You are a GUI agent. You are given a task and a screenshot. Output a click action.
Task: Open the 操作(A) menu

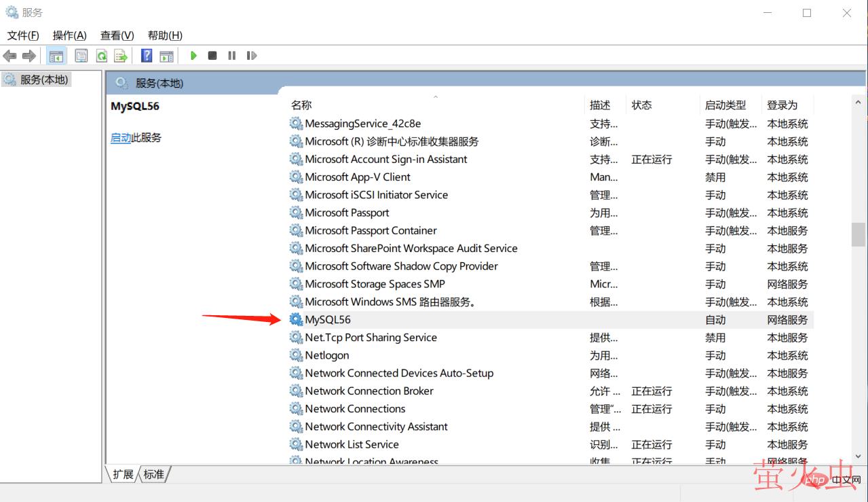tap(69, 35)
